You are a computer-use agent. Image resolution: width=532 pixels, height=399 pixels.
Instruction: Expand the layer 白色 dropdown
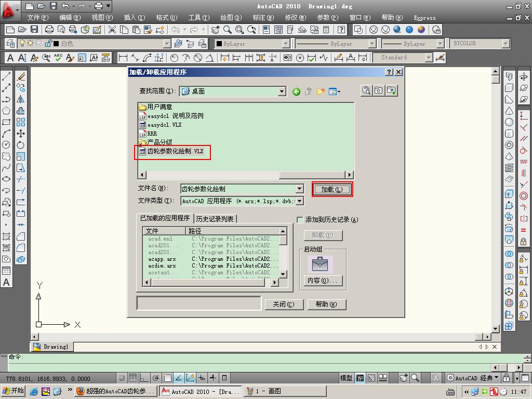pyautogui.click(x=167, y=44)
